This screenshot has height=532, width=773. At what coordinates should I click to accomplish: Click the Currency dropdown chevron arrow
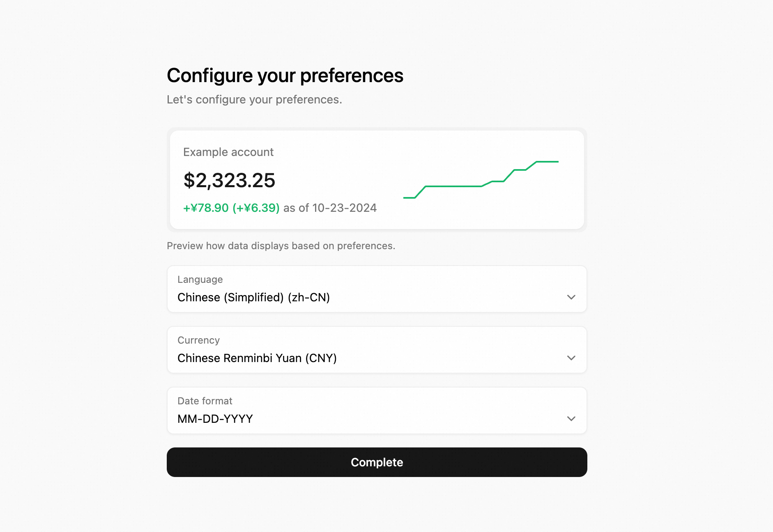[571, 358]
